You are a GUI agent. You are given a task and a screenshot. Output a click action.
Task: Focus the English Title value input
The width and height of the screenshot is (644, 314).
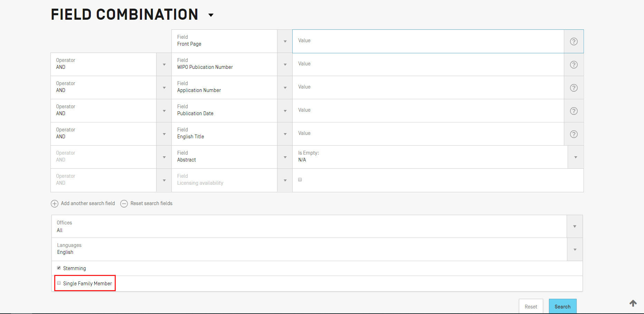[x=428, y=134]
